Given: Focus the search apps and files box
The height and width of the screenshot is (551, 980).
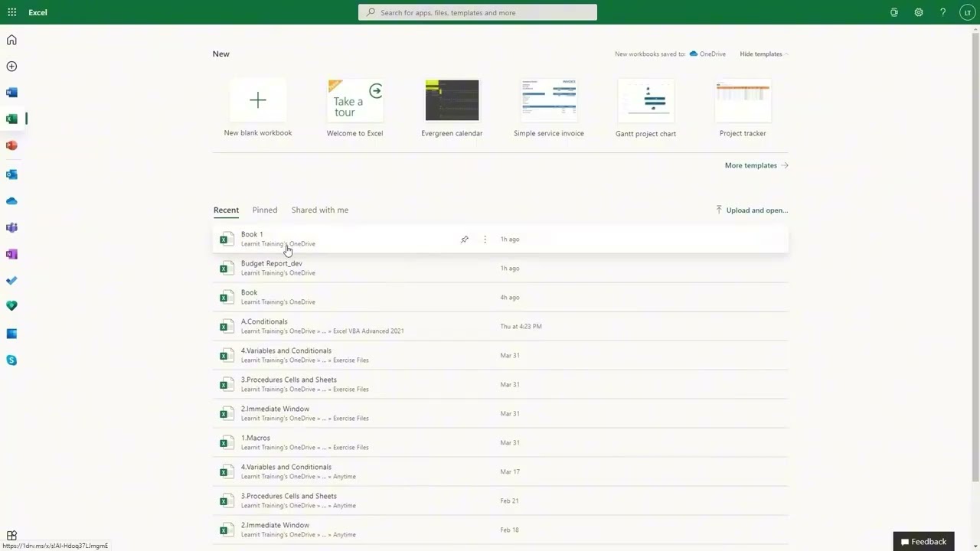Looking at the screenshot, I should tap(478, 12).
